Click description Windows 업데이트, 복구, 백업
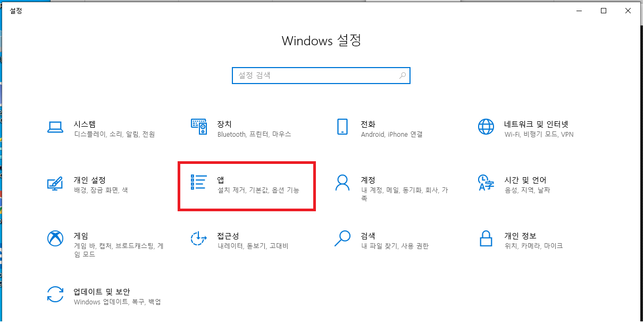Screen dimensions: 644x323 [x=118, y=302]
